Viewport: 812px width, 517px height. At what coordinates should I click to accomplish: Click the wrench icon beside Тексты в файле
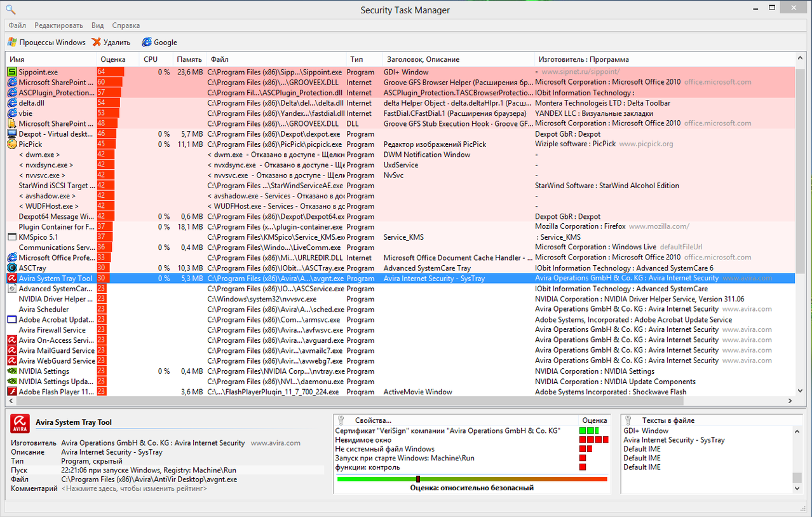tap(629, 420)
